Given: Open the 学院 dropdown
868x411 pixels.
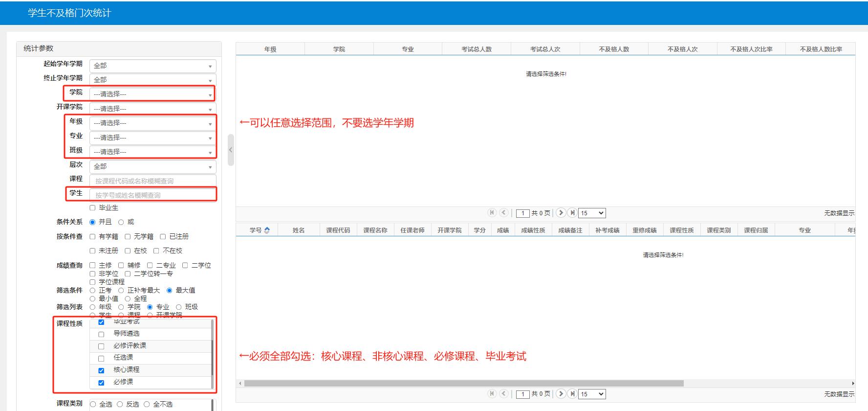Looking at the screenshot, I should pyautogui.click(x=152, y=94).
